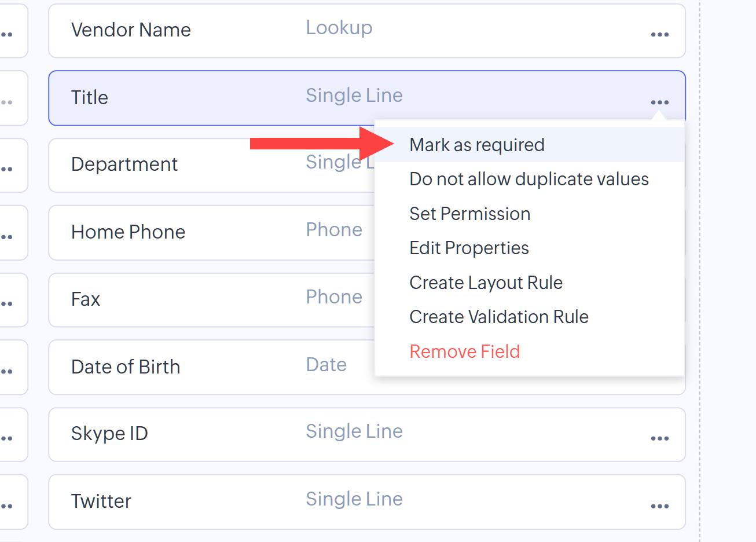
Task: Click the partial ellipsis left of Vendor Name
Action: click(7, 35)
